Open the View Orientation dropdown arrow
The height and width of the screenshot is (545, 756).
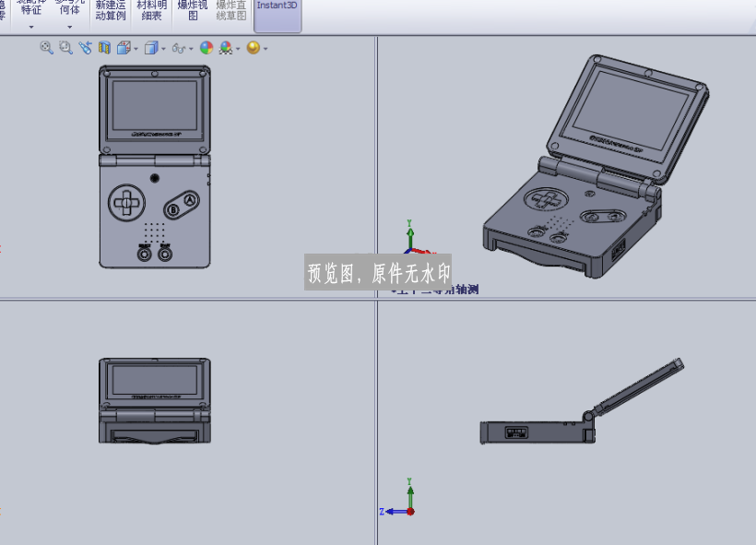[136, 49]
